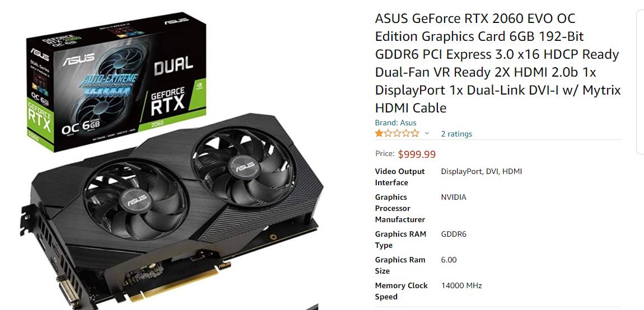644x310 pixels.
Task: Click the DisplayPort, DVI, HDMI value
Action: 482,172
